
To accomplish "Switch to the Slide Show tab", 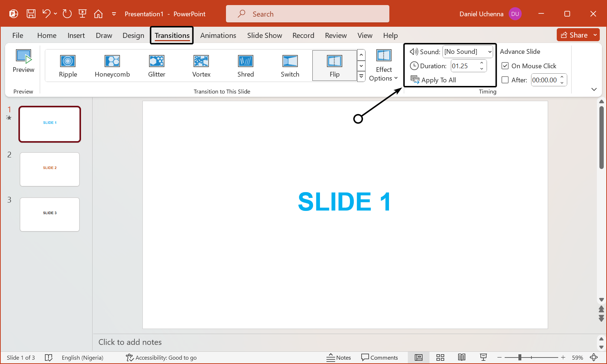I will pos(264,35).
